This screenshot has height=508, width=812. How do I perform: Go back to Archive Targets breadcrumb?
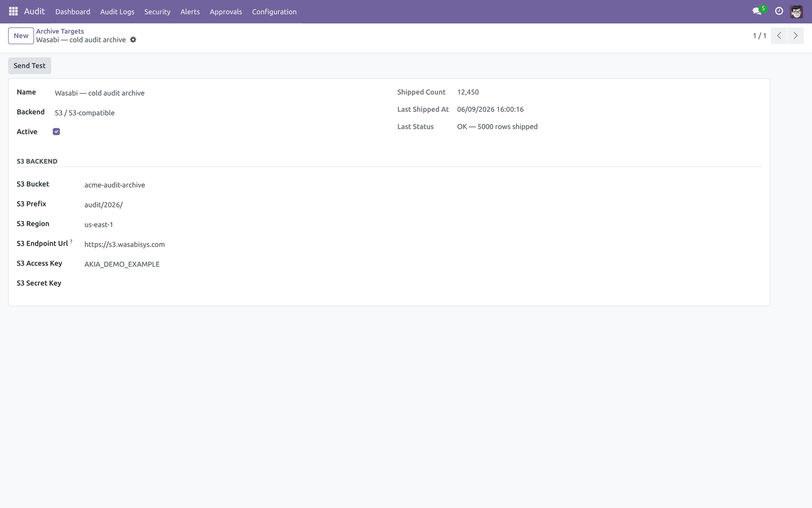(60, 31)
